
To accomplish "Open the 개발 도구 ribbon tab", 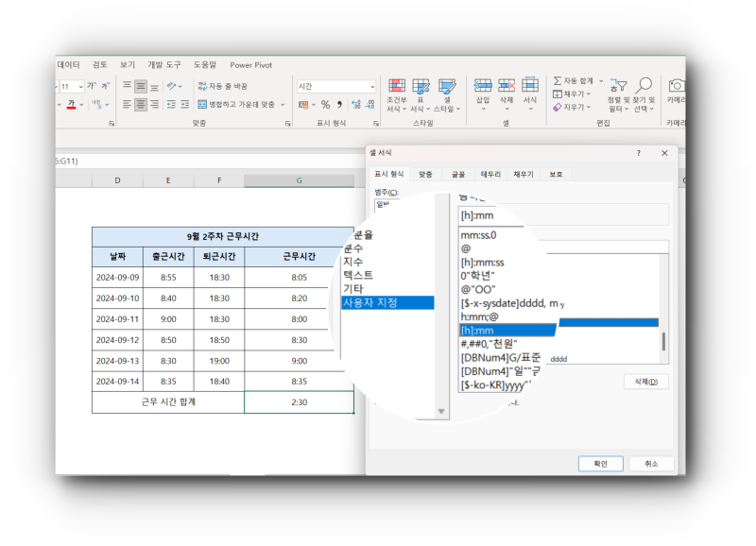I will coord(164,65).
